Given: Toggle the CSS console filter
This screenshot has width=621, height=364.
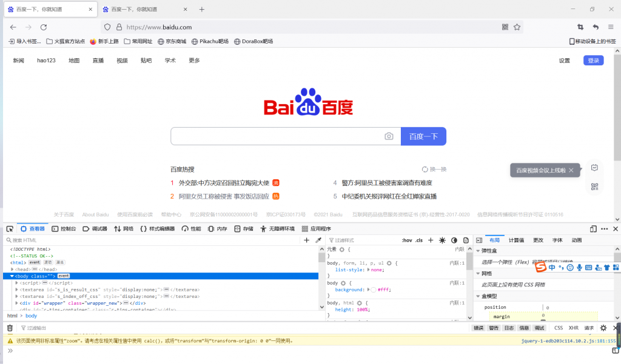Looking at the screenshot, I should click(559, 328).
